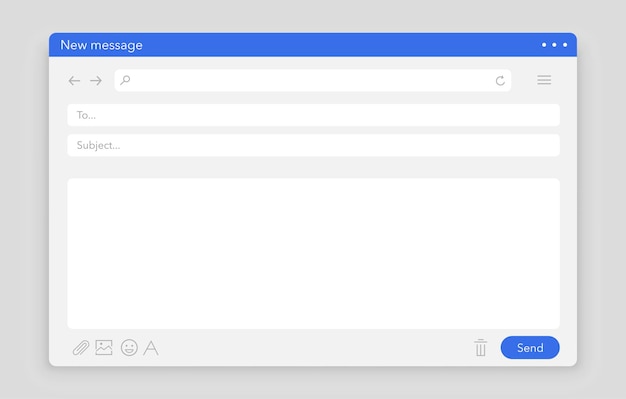Send the message

coord(530,347)
